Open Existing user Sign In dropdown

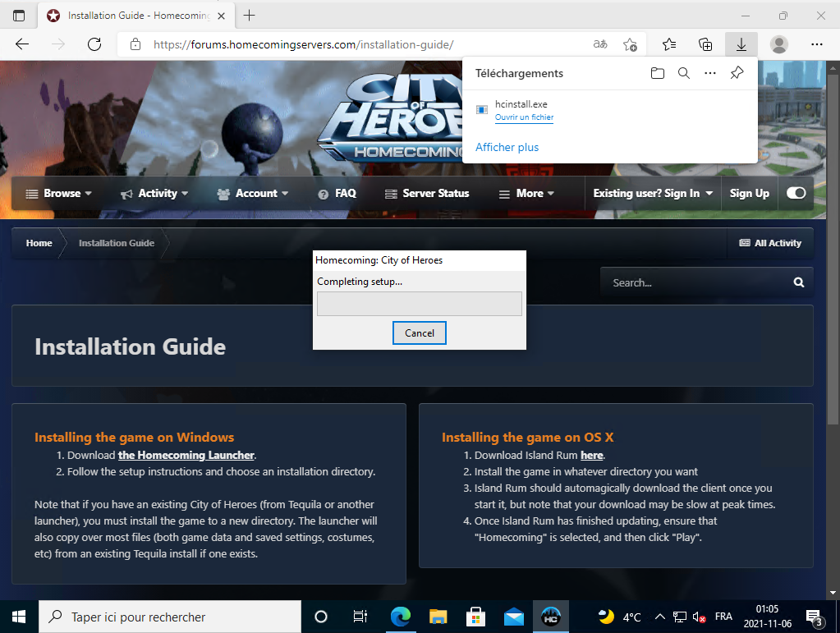tap(653, 193)
